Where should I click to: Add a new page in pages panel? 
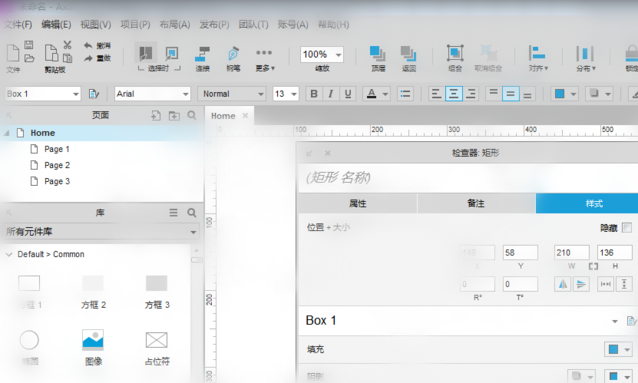coord(156,116)
